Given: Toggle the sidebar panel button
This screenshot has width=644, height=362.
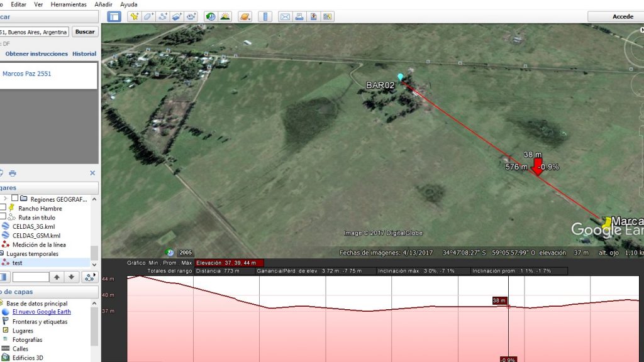Looking at the screenshot, I should pos(114,16).
